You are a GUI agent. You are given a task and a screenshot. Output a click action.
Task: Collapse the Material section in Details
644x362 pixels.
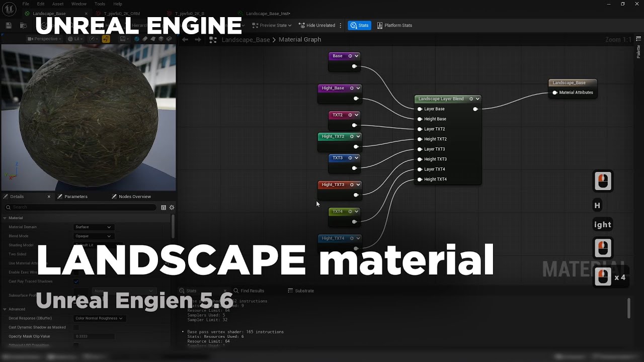click(x=5, y=218)
